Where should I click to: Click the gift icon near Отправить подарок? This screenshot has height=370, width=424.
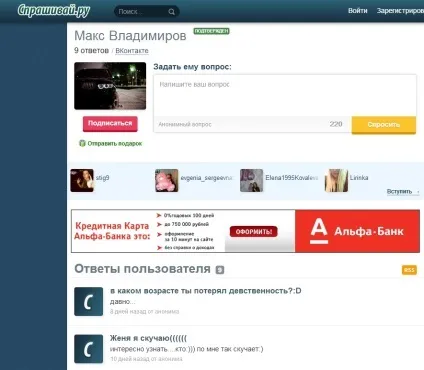point(82,143)
